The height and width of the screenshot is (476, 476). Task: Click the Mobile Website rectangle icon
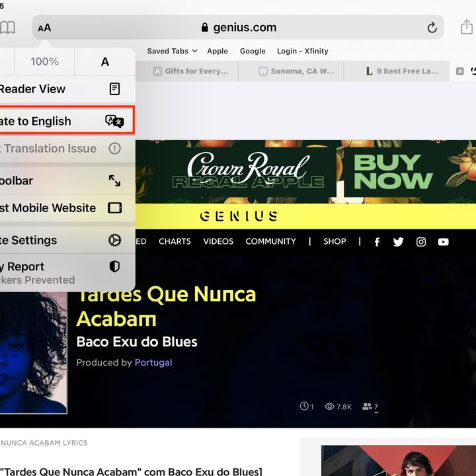point(115,208)
